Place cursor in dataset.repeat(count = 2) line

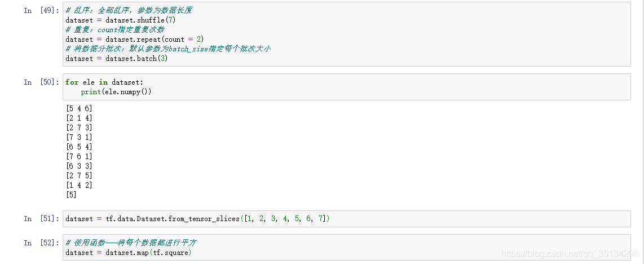click(x=135, y=39)
